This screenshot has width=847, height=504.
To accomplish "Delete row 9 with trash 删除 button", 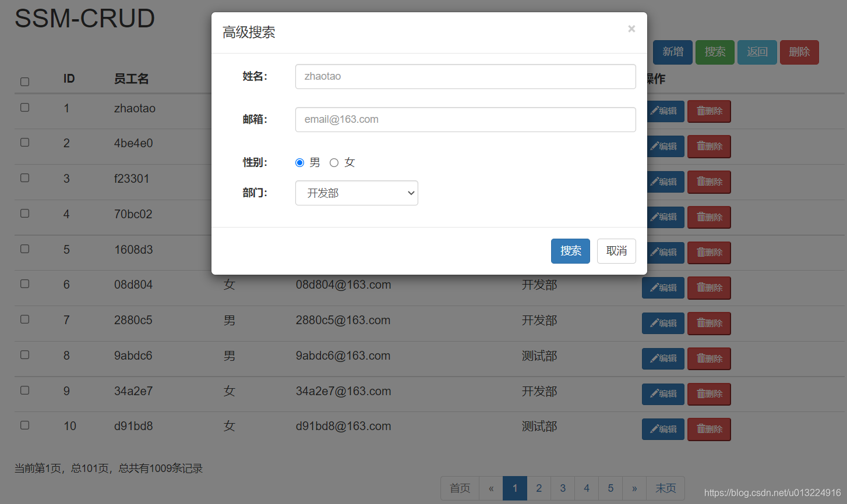I will click(709, 394).
